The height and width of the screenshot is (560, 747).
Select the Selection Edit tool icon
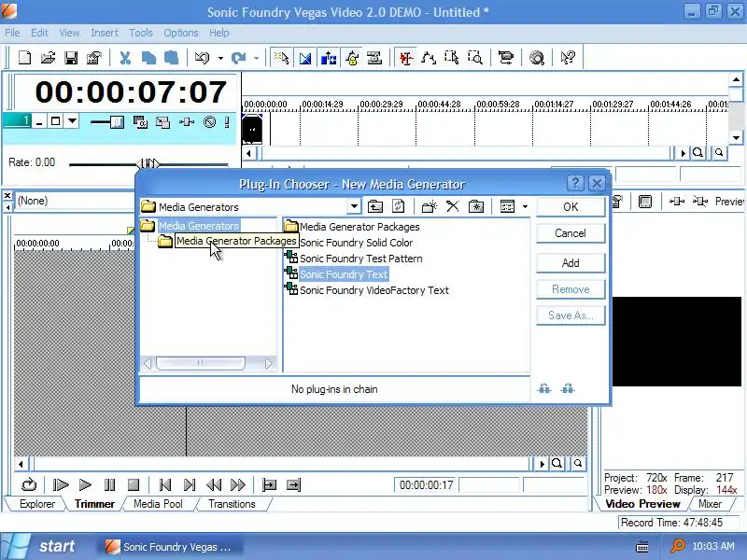point(452,58)
